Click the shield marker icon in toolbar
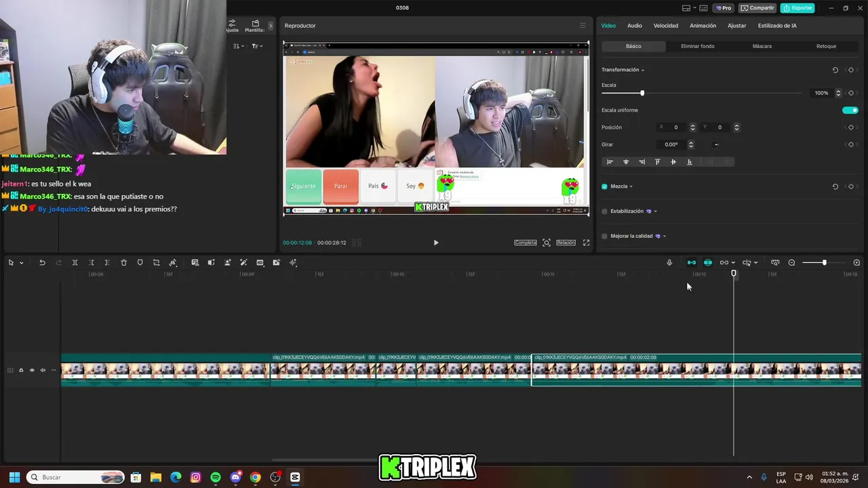The width and height of the screenshot is (868, 488). point(140,263)
